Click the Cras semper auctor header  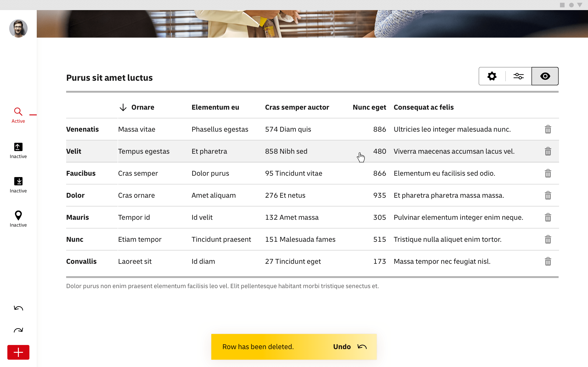(x=297, y=107)
